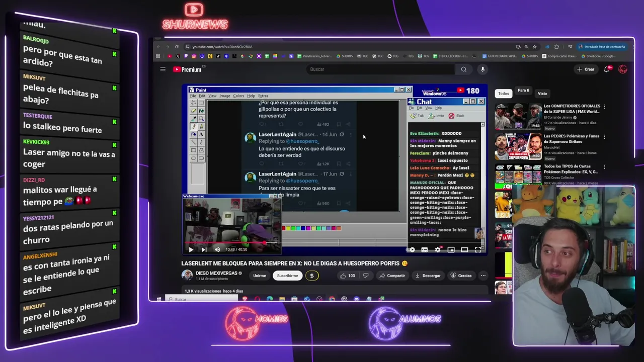Select the Visto filter chip

click(x=542, y=94)
